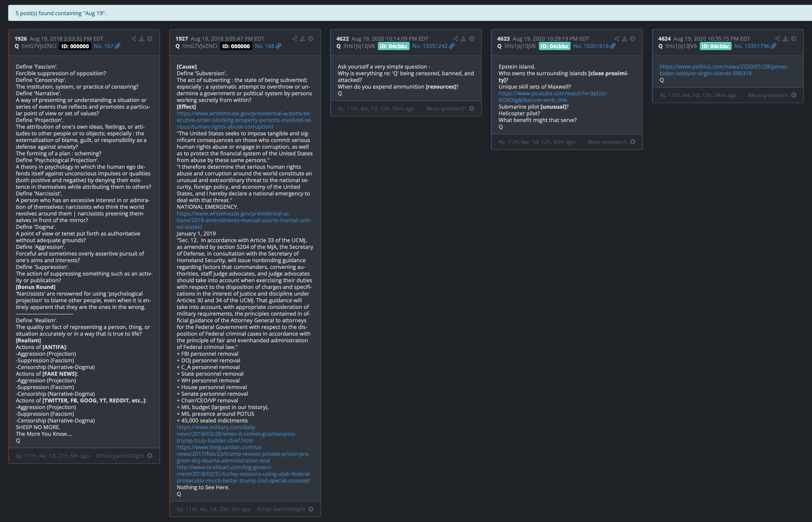This screenshot has height=522, width=812.
Task: Share post 4622
Action: (x=455, y=39)
